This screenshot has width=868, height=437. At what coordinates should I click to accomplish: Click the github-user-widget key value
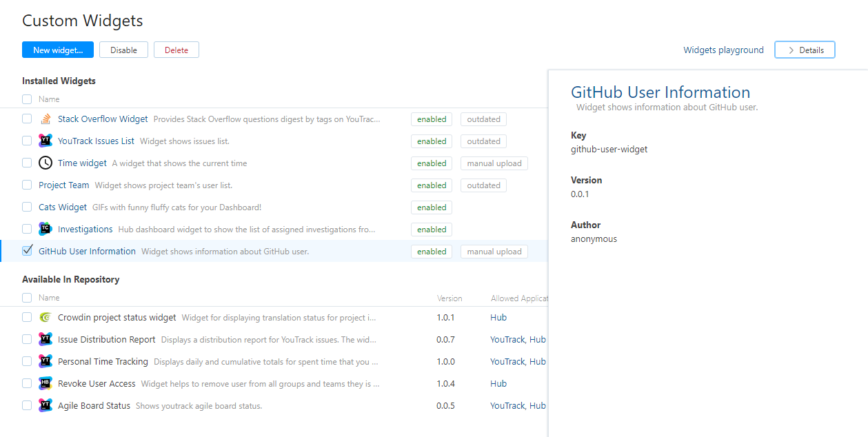click(x=609, y=149)
